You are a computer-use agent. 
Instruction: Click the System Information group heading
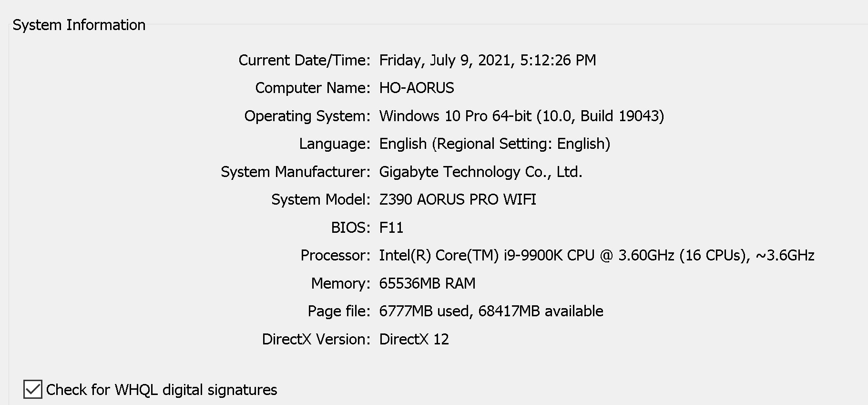click(x=79, y=25)
